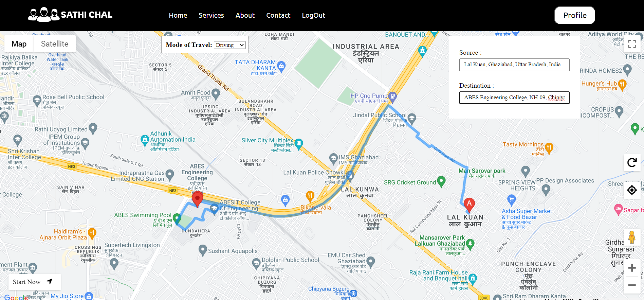Switch to Satellite map view
Viewport: 644px width, 300px height.
point(55,44)
